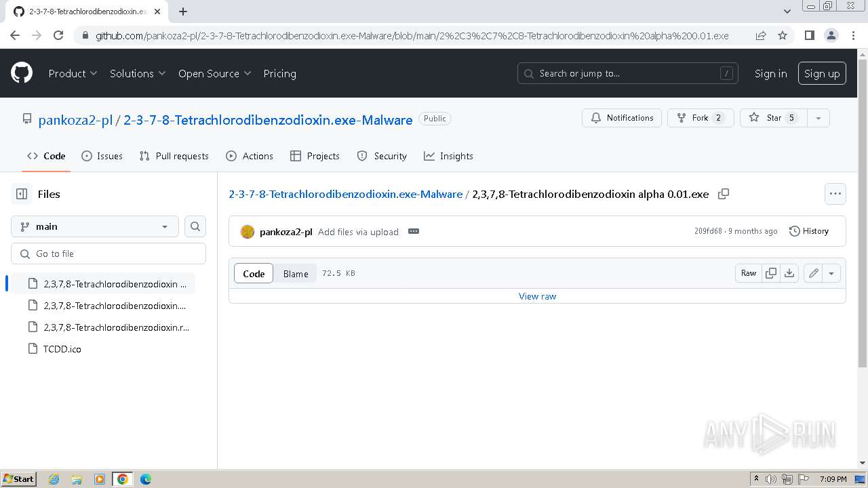Open repository name link in header
This screenshot has width=868, height=488.
coord(268,120)
